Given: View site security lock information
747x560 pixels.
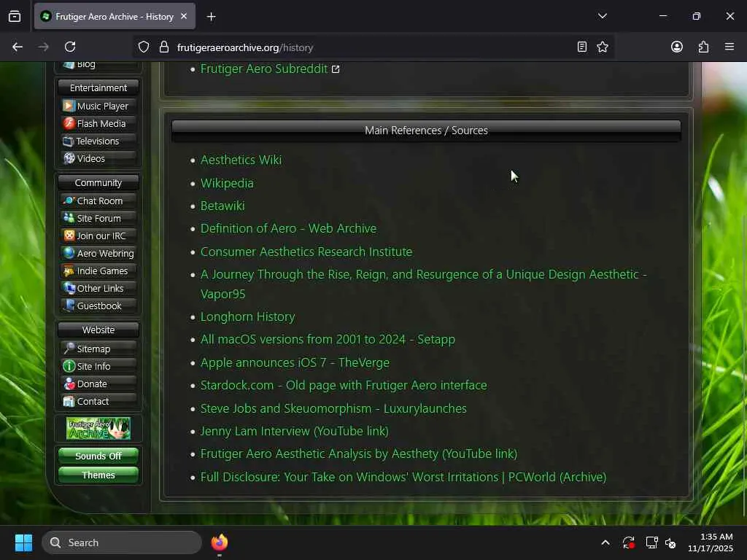Looking at the screenshot, I should point(164,47).
